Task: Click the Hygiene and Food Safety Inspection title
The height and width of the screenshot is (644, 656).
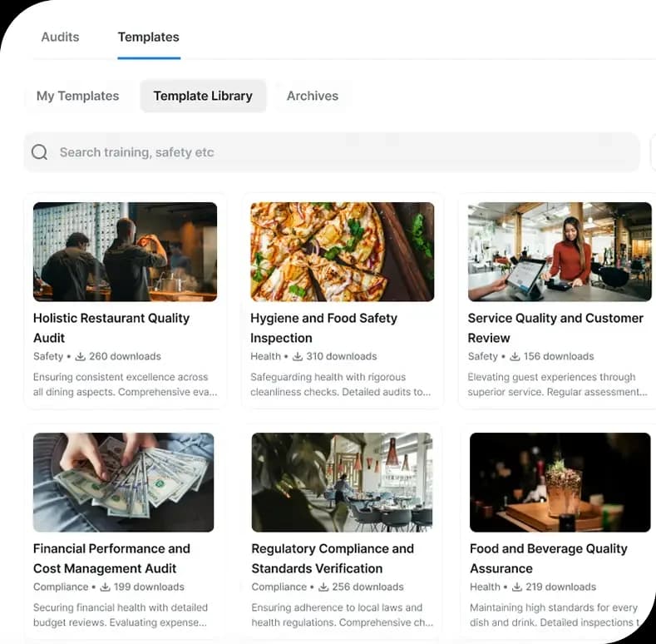Action: [323, 328]
